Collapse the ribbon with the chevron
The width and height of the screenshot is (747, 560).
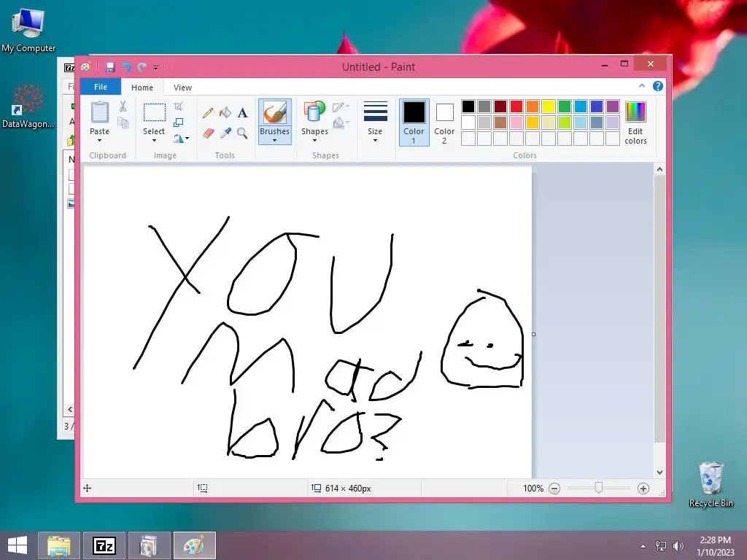click(x=642, y=86)
